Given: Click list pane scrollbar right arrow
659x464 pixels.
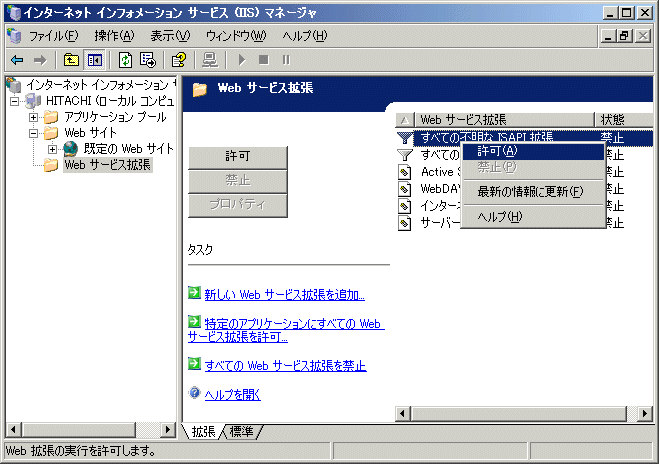Looking at the screenshot, I should (645, 414).
